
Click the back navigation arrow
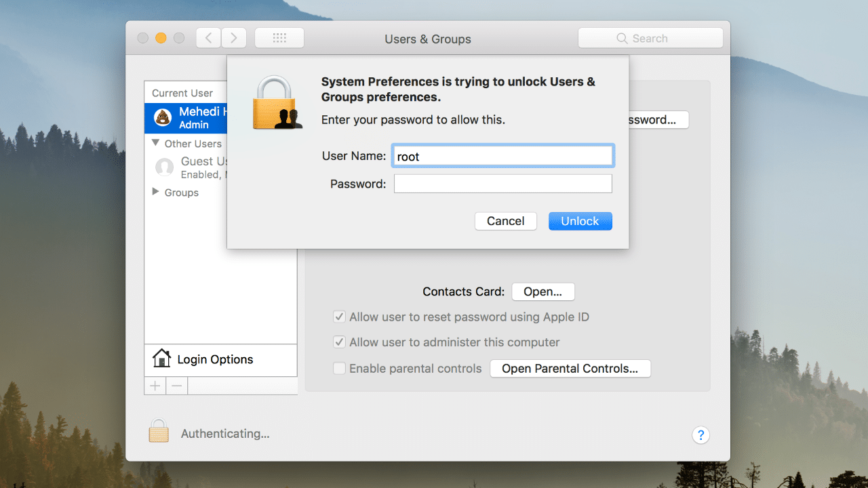point(209,38)
